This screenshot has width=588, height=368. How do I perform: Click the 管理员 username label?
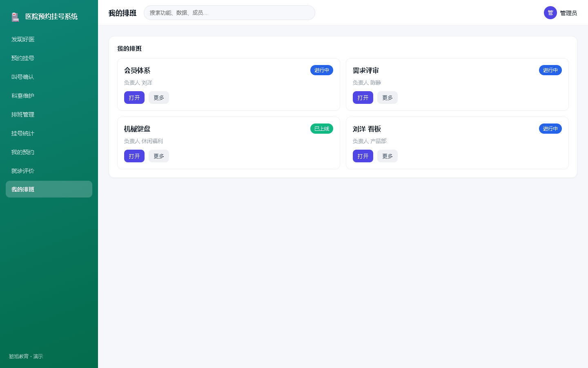tap(568, 13)
